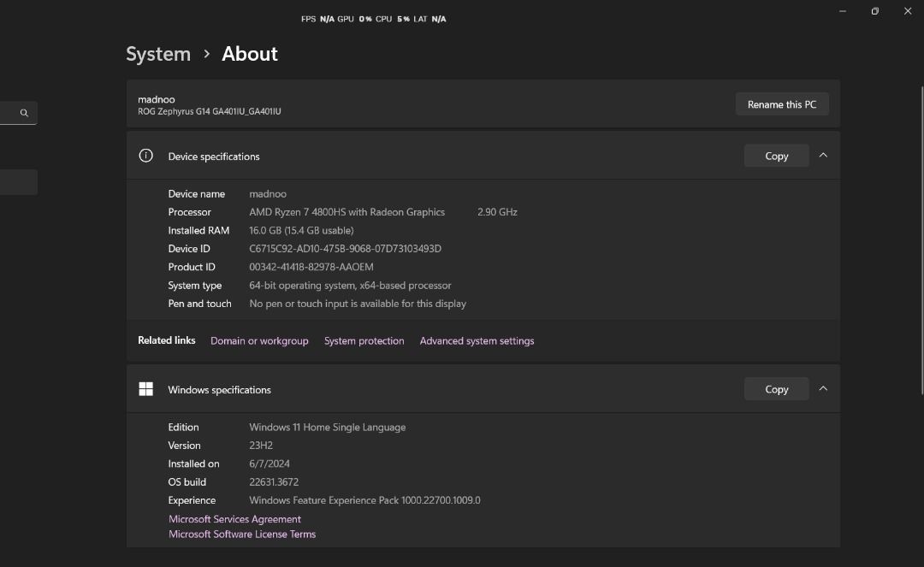Screen dimensions: 924x567
Task: Open Microsoft Software License Terms
Action: pos(242,534)
